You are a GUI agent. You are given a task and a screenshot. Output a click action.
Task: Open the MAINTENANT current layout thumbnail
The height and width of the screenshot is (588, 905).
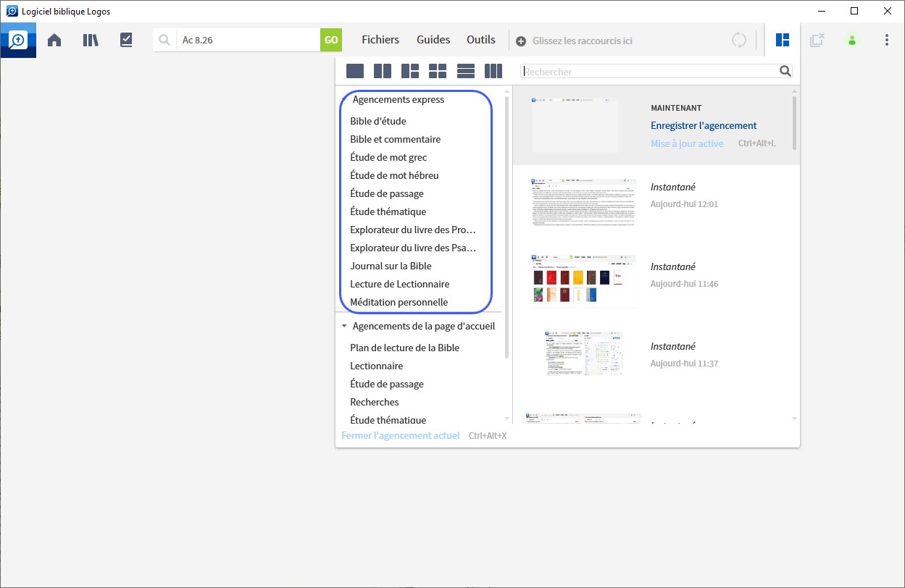tap(575, 125)
